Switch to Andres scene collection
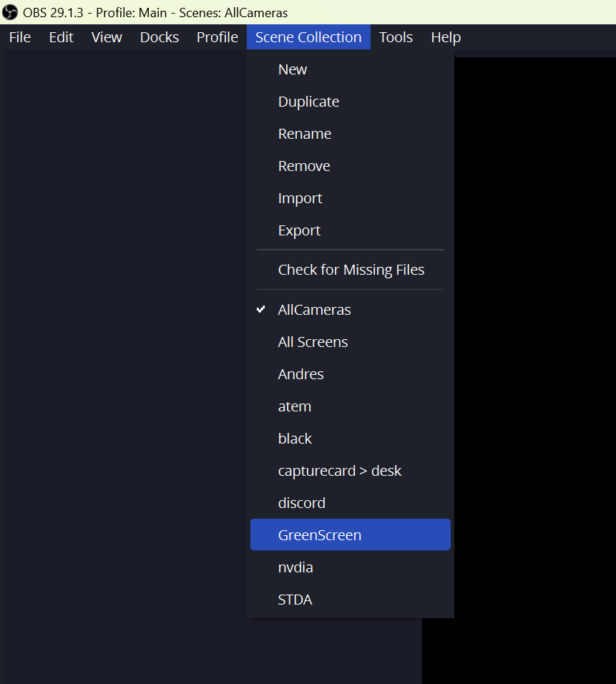Image resolution: width=616 pixels, height=684 pixels. coord(351,374)
